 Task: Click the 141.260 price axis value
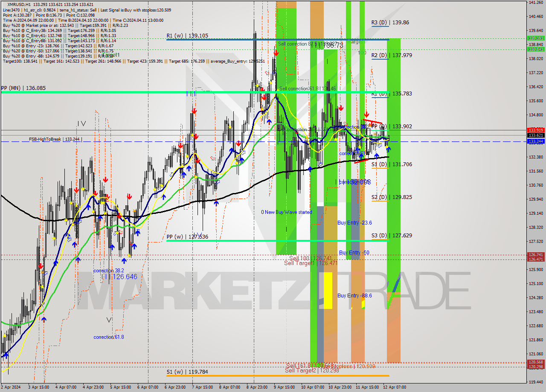click(536, 3)
